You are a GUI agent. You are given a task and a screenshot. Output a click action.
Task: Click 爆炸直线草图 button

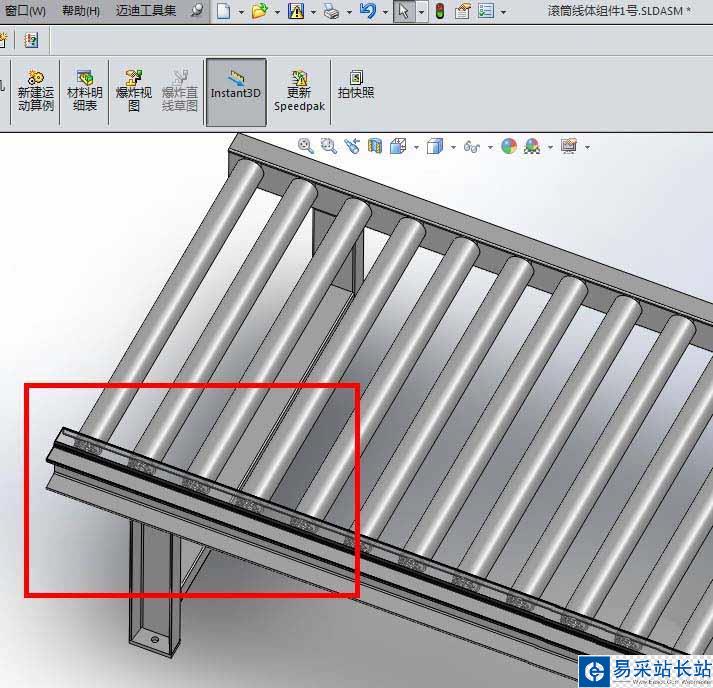point(180,91)
